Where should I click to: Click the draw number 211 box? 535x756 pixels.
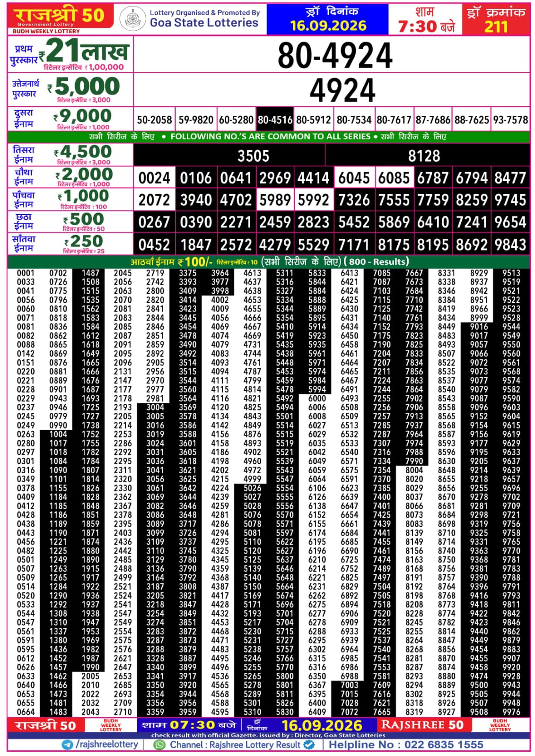[x=496, y=20]
